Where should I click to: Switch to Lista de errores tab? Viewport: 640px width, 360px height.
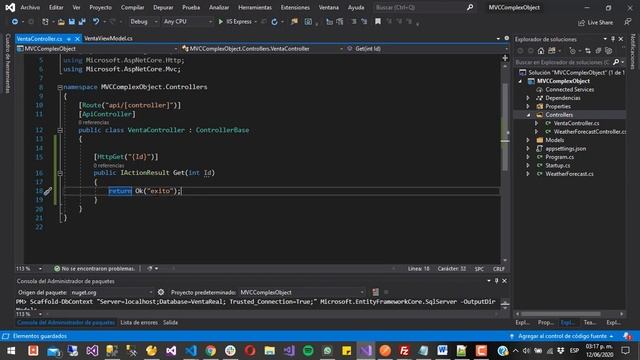pos(139,322)
